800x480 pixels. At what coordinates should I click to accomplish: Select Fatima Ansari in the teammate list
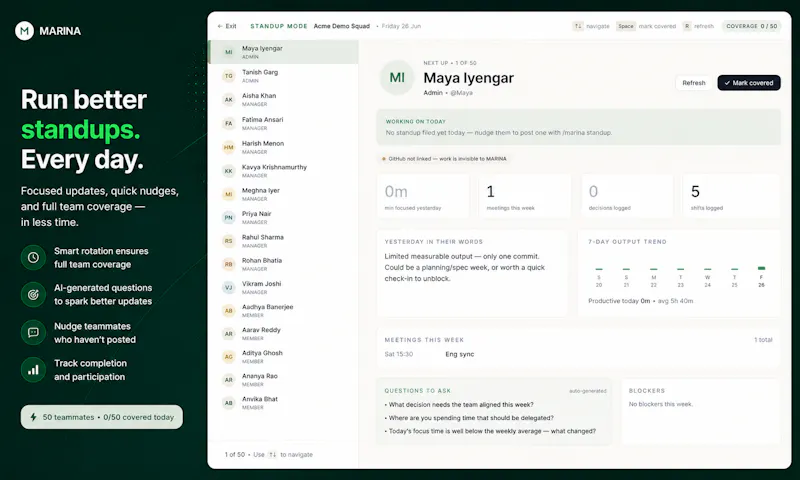(283, 123)
